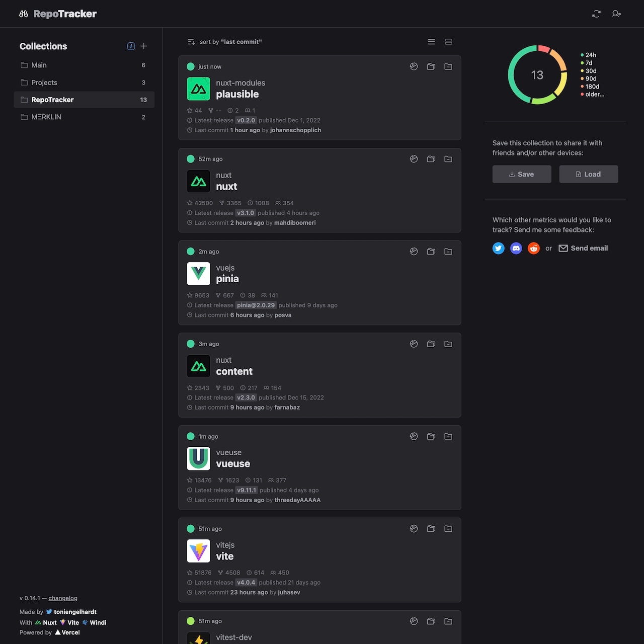Click the v9.11.1 release tag
Viewport: 644px width, 644px height.
(x=247, y=490)
